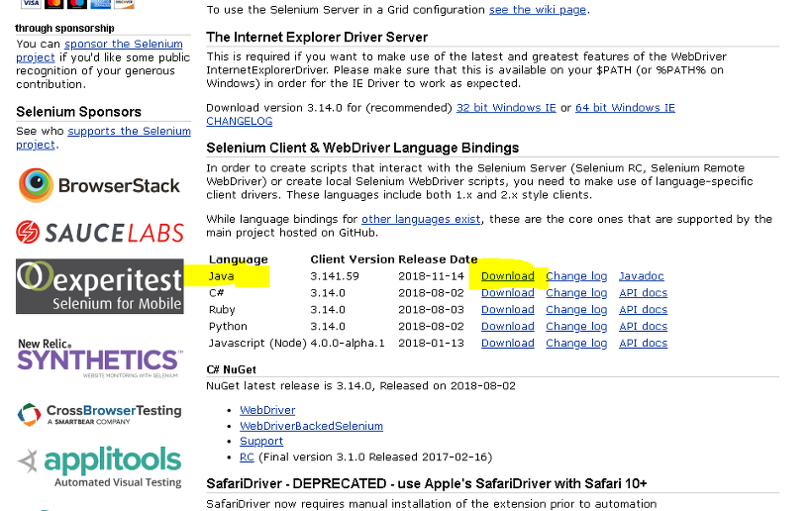Open the NuGet WebDriver link
The image size is (812, 511).
click(267, 410)
